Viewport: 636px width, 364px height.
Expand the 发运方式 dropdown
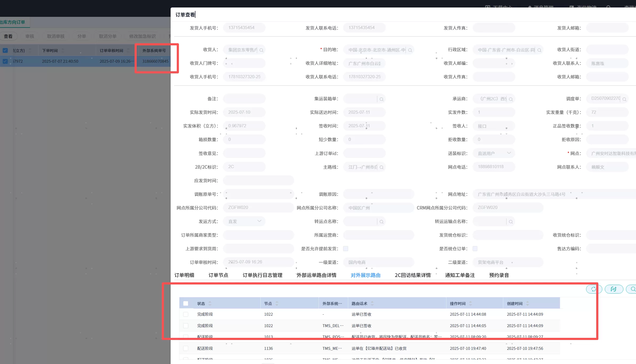244,221
